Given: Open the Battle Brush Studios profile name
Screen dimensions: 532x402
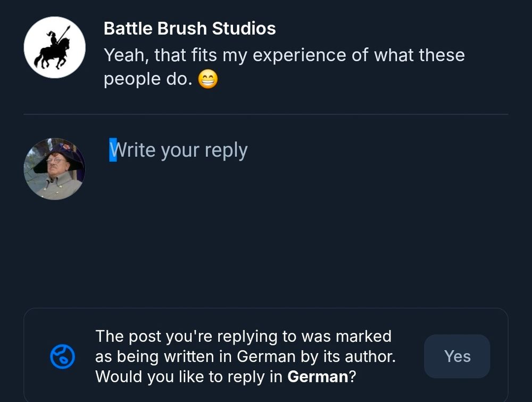Looking at the screenshot, I should click(189, 28).
